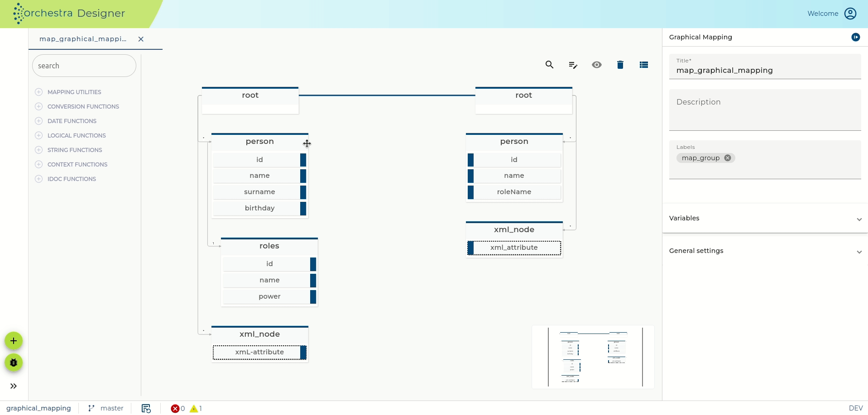The image size is (868, 415).
Task: Select roles power field
Action: pyautogui.click(x=269, y=296)
